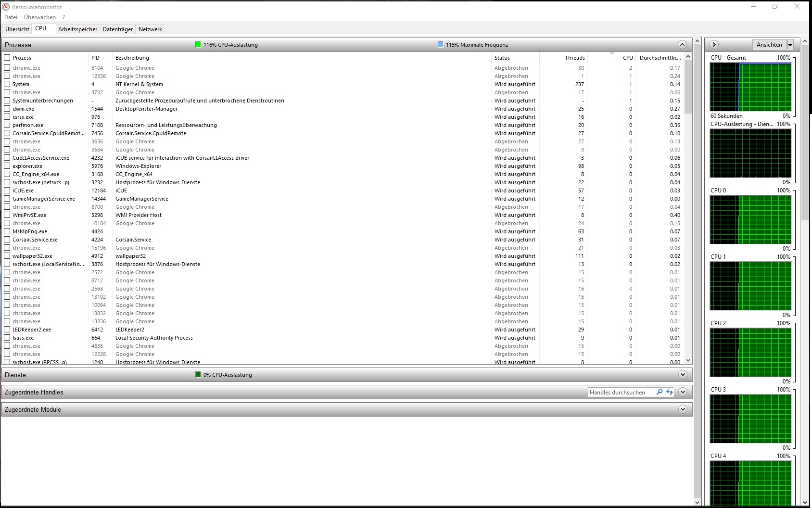Click the graph pane scroll-down arrow
812x508 pixels.
pyautogui.click(x=805, y=502)
